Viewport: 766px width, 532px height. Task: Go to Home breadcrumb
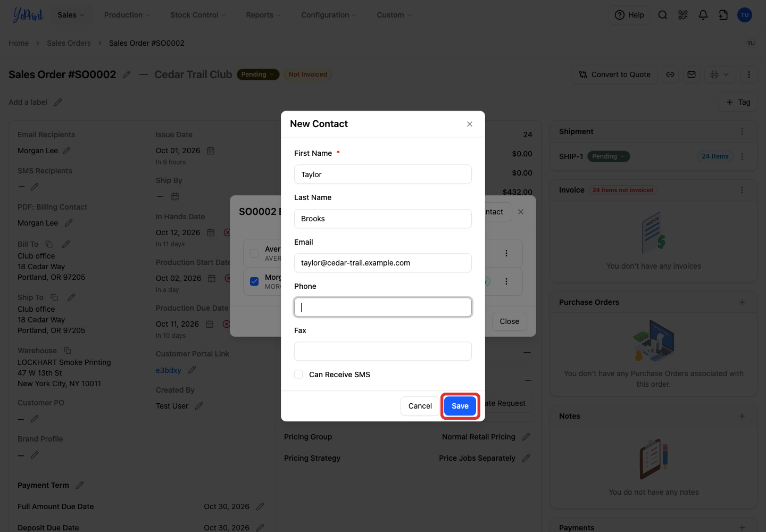(19, 43)
